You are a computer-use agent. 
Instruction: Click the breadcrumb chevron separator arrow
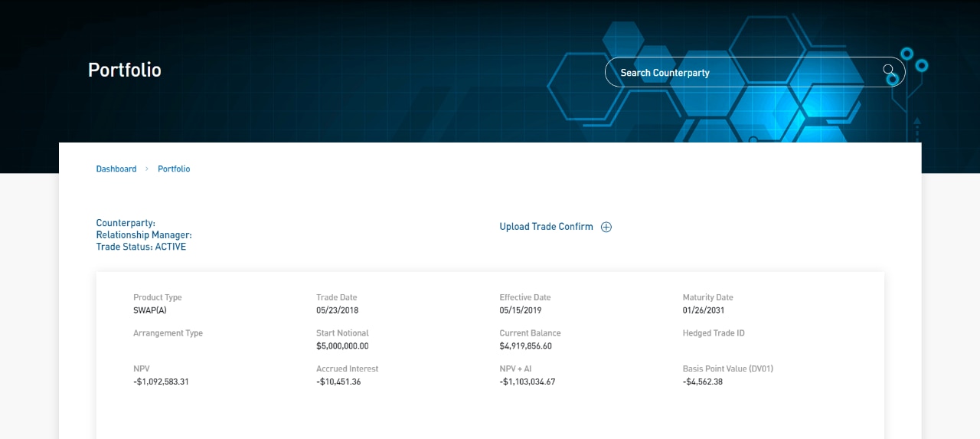point(147,169)
